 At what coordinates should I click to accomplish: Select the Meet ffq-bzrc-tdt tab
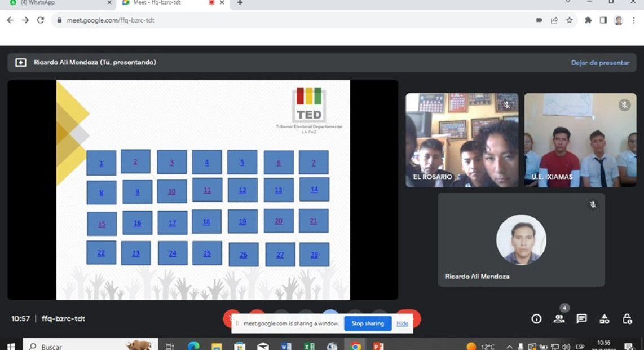coord(158,3)
